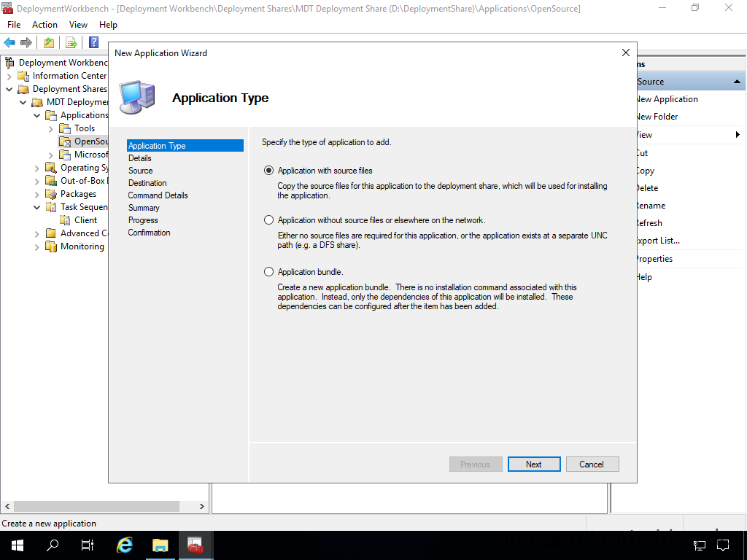Open the Help menu

tap(108, 25)
